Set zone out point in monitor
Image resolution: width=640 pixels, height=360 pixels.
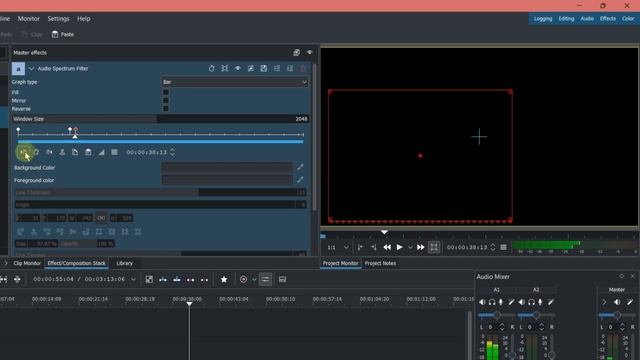(x=373, y=247)
